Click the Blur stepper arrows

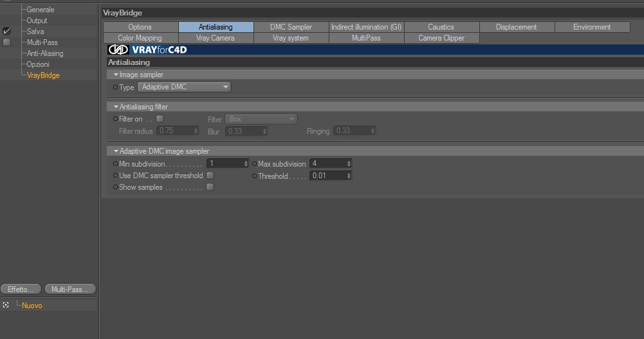pyautogui.click(x=264, y=131)
